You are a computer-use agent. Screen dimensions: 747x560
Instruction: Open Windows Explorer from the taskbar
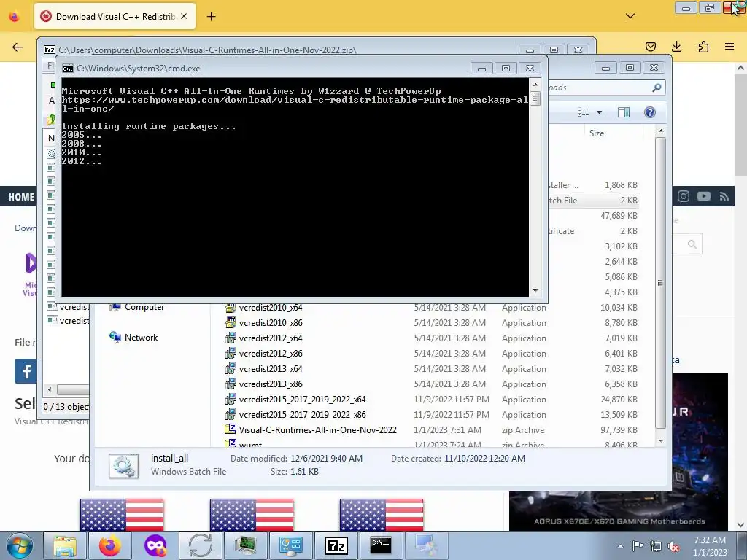click(65, 545)
